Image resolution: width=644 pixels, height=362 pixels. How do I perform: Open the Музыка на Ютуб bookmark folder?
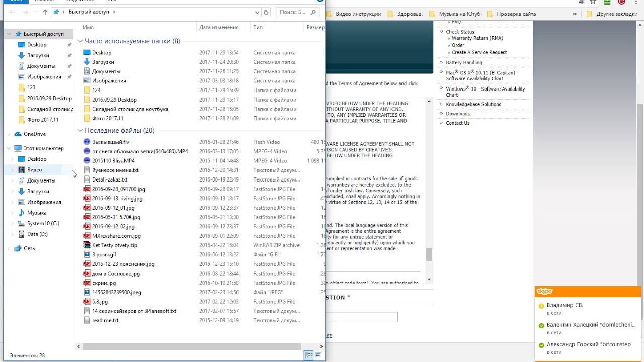[x=456, y=14]
